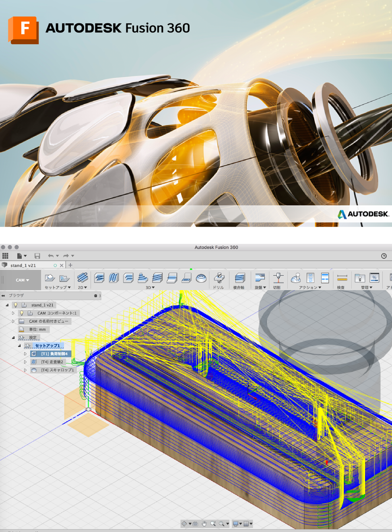
Task: Click the Look At icon in navigation bar
Action: (x=195, y=524)
